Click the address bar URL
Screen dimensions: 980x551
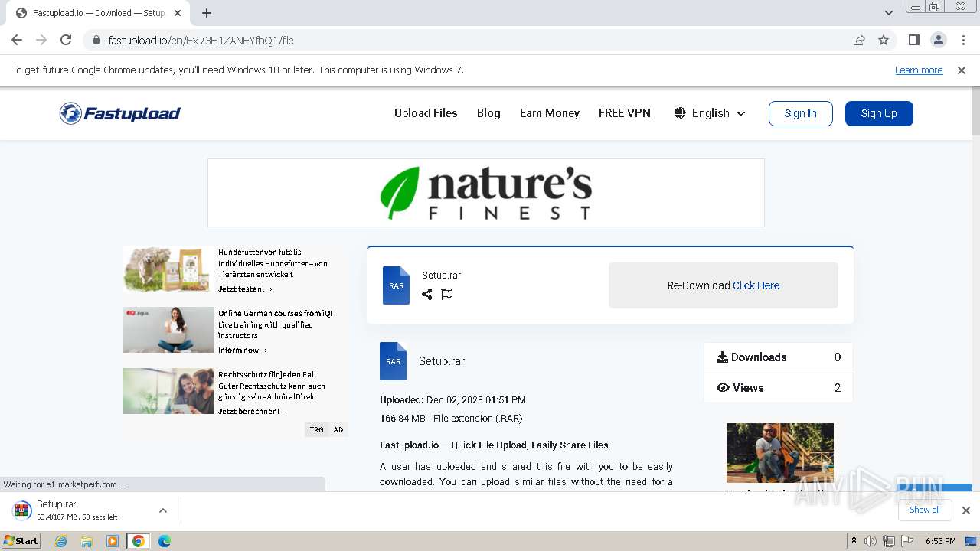(x=201, y=40)
